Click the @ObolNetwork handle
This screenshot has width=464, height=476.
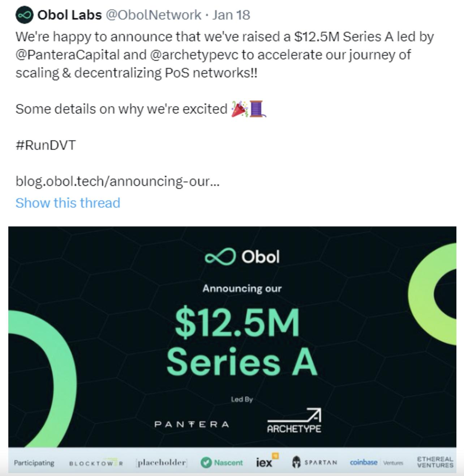pyautogui.click(x=154, y=15)
